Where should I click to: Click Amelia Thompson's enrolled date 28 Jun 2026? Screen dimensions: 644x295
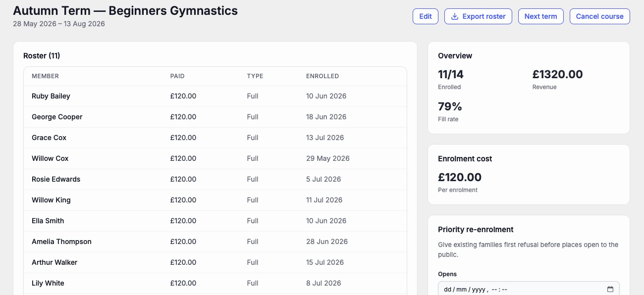(x=327, y=242)
